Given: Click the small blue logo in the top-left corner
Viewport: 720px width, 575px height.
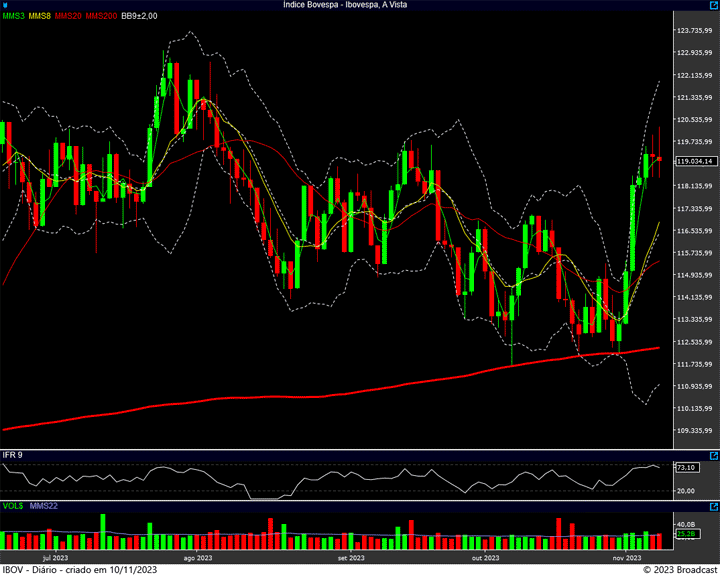Looking at the screenshot, I should [x=5, y=5].
